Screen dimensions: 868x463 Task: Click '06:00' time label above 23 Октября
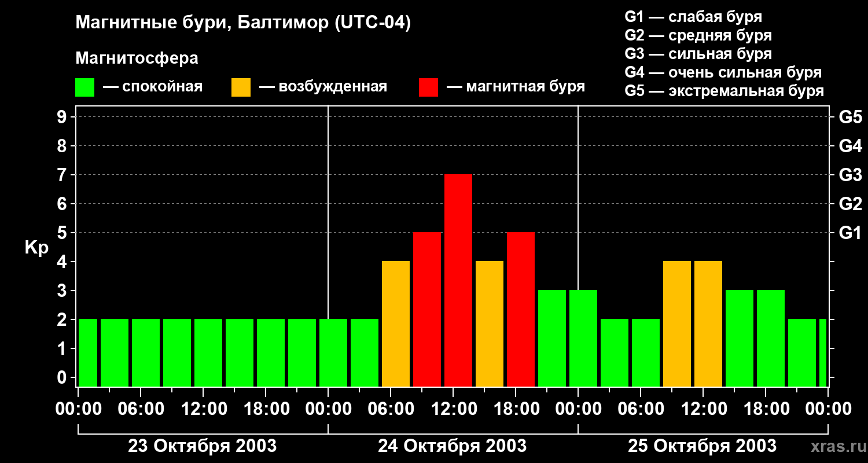click(x=141, y=409)
